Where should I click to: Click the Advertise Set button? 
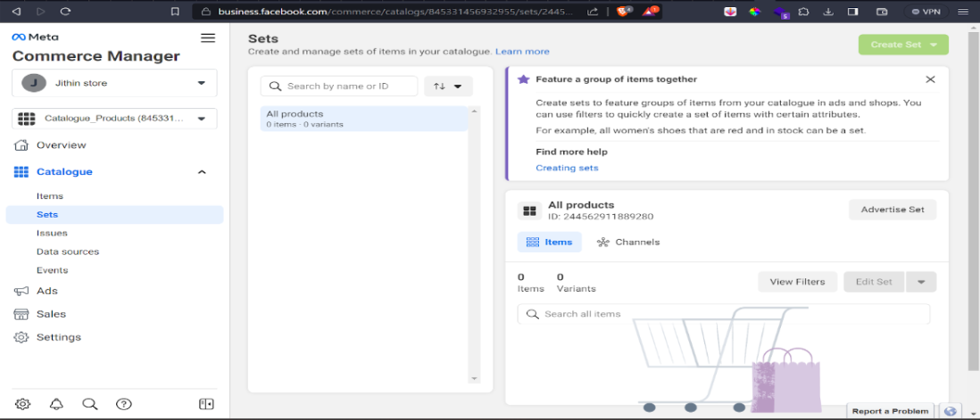pos(893,210)
